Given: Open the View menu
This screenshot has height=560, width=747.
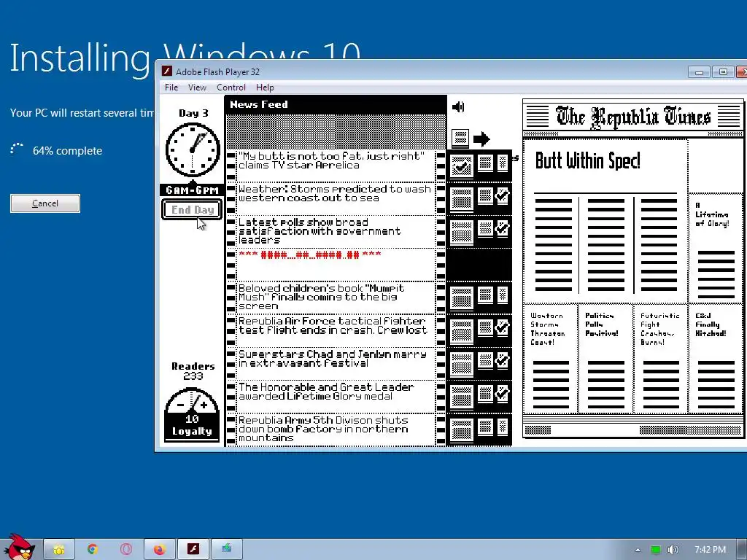Looking at the screenshot, I should [x=197, y=87].
